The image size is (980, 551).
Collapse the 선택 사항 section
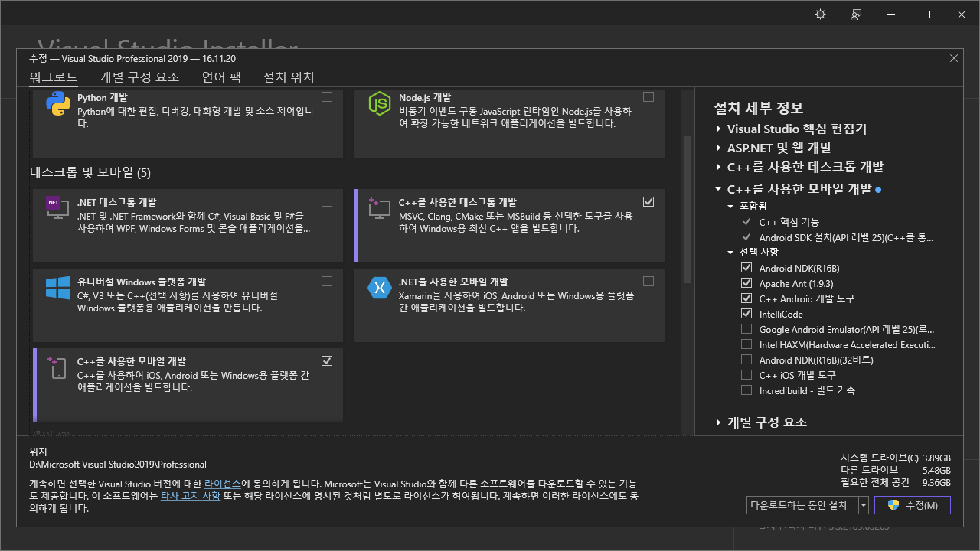[x=731, y=252]
